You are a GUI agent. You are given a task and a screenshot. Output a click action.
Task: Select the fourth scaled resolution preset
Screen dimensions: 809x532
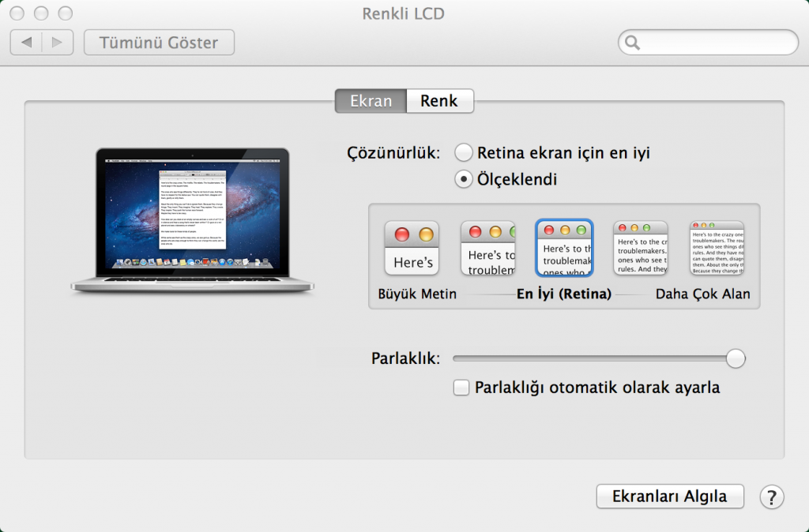point(640,247)
